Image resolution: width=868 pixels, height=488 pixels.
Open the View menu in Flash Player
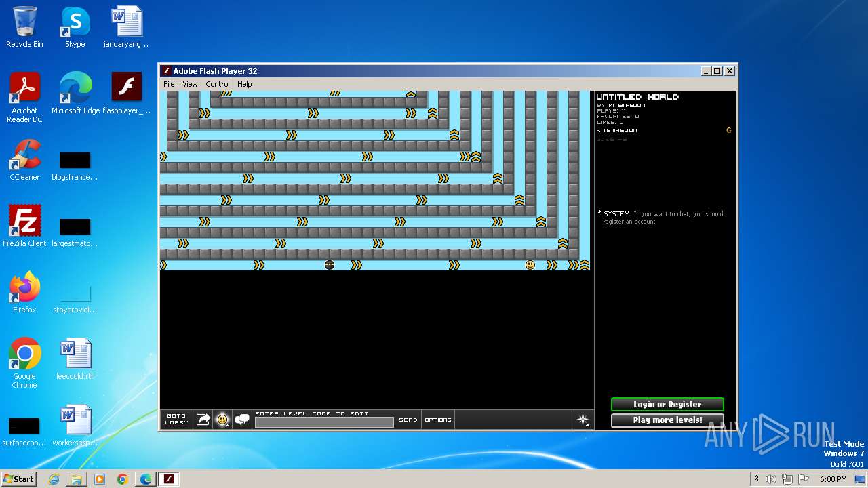tap(190, 84)
